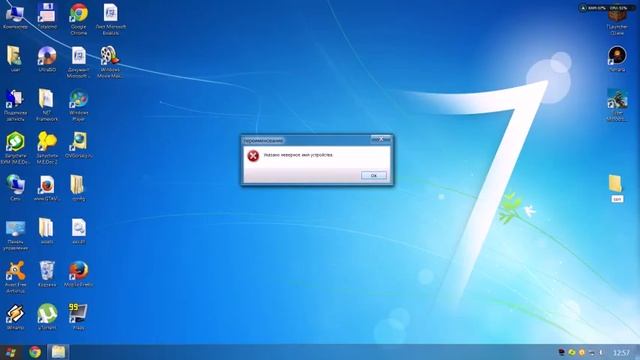This screenshot has width=640, height=360.
Task: Open the yellow M.E.Doc 2 shortcut
Action: pos(47,148)
